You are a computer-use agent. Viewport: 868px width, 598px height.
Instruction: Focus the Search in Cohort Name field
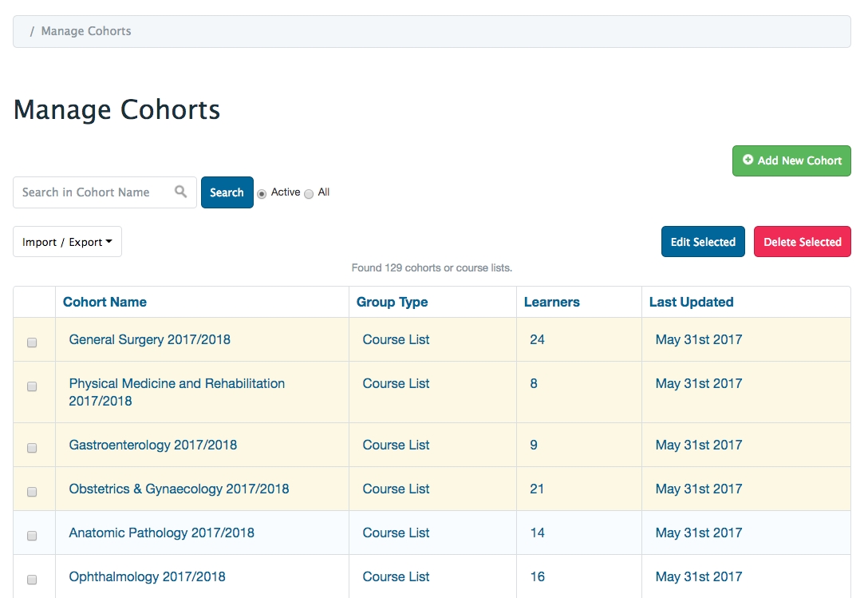[x=94, y=192]
